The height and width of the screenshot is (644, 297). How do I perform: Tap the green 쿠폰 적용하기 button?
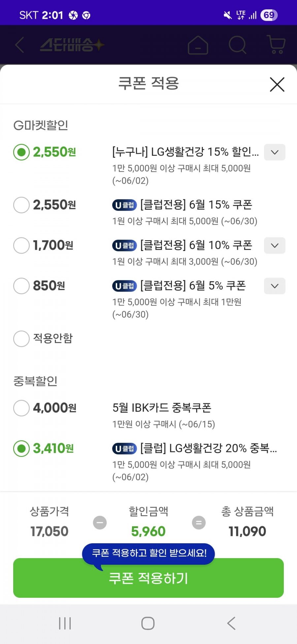(x=148, y=578)
